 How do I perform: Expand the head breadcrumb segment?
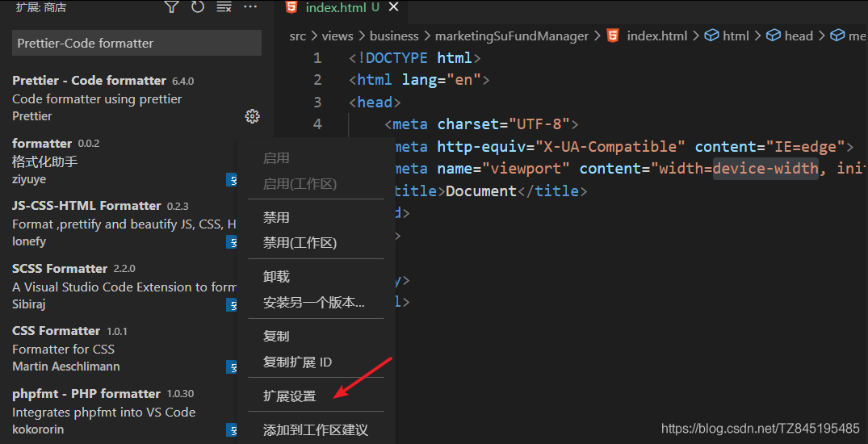pos(798,36)
